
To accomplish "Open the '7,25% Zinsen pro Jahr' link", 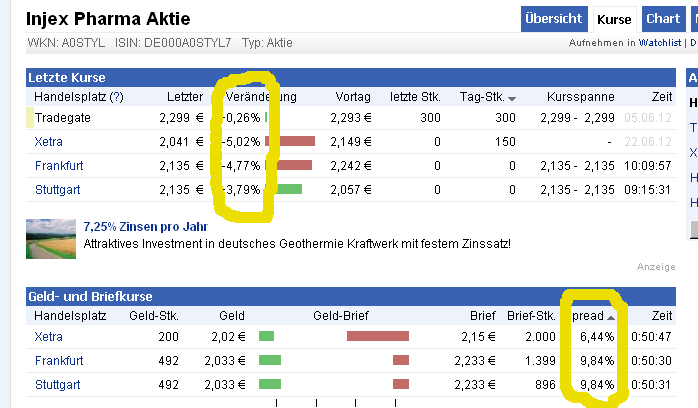I will coord(145,227).
